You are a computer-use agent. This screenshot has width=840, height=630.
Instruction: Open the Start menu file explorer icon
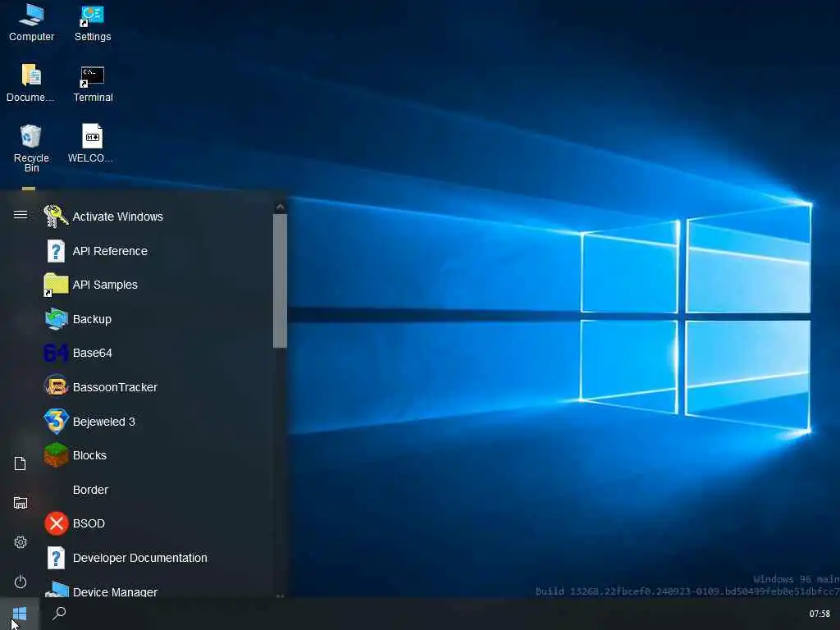click(21, 503)
